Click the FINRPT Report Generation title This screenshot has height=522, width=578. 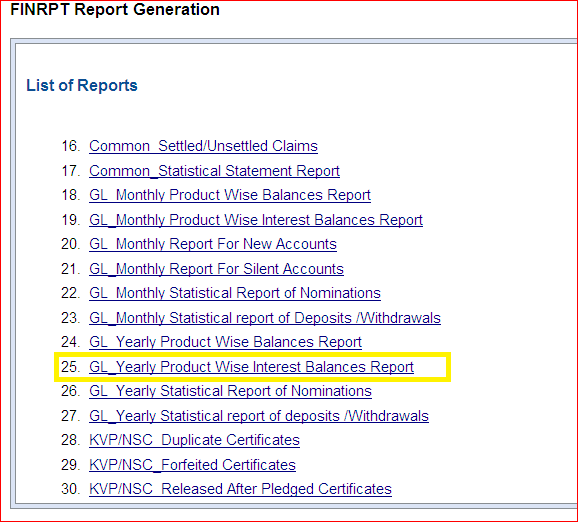[x=115, y=9]
